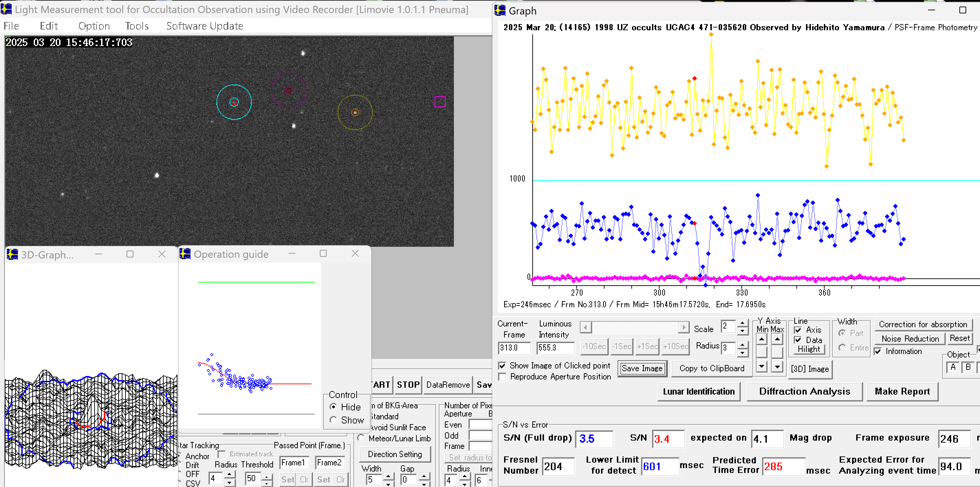Enable Reproduce Aperture Position checkbox
This screenshot has height=487, width=980.
pos(503,377)
